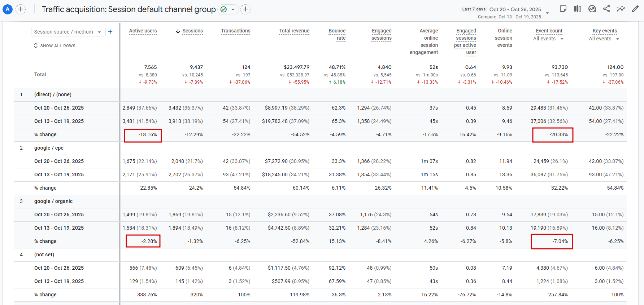This screenshot has width=644, height=305.
Task: Expand the date range picker
Action: (x=547, y=13)
